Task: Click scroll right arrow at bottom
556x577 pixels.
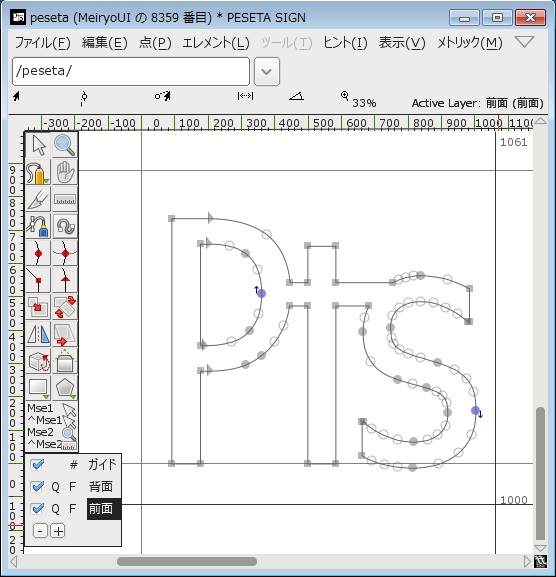Action: (527, 562)
